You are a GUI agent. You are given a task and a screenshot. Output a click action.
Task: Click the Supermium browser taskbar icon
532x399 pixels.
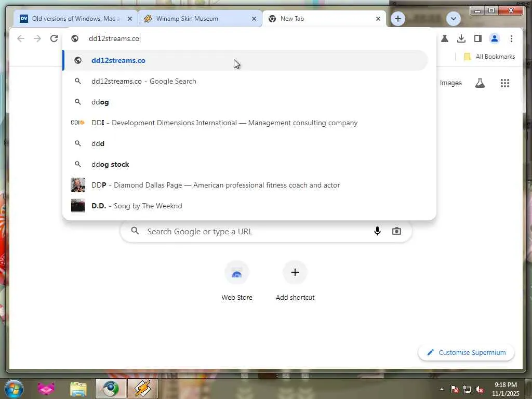[x=110, y=389]
